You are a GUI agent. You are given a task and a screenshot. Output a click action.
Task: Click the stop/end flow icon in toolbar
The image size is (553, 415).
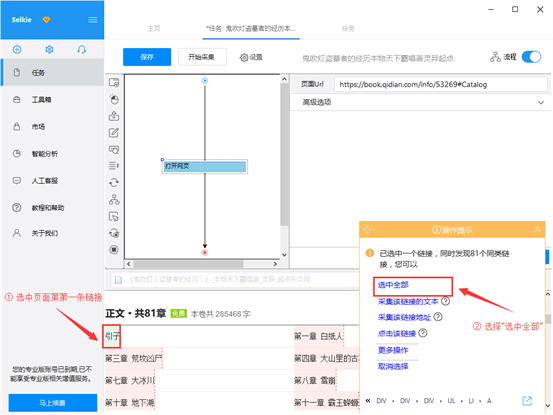click(x=114, y=250)
